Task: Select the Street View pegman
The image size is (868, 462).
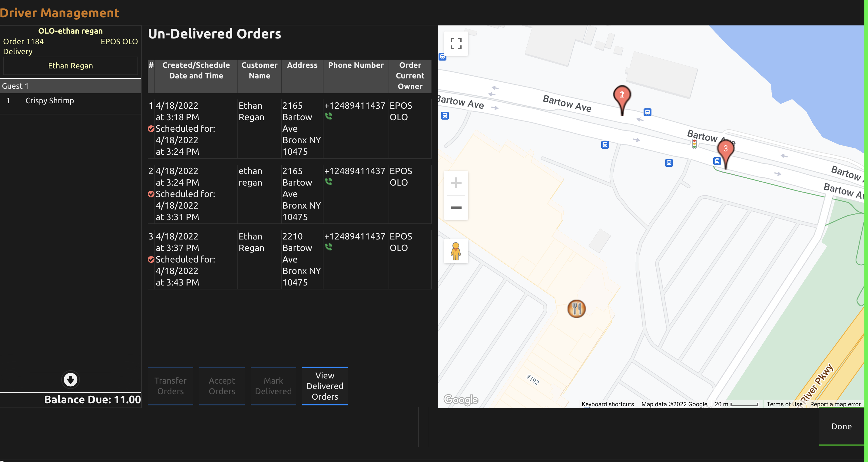Action: point(456,251)
